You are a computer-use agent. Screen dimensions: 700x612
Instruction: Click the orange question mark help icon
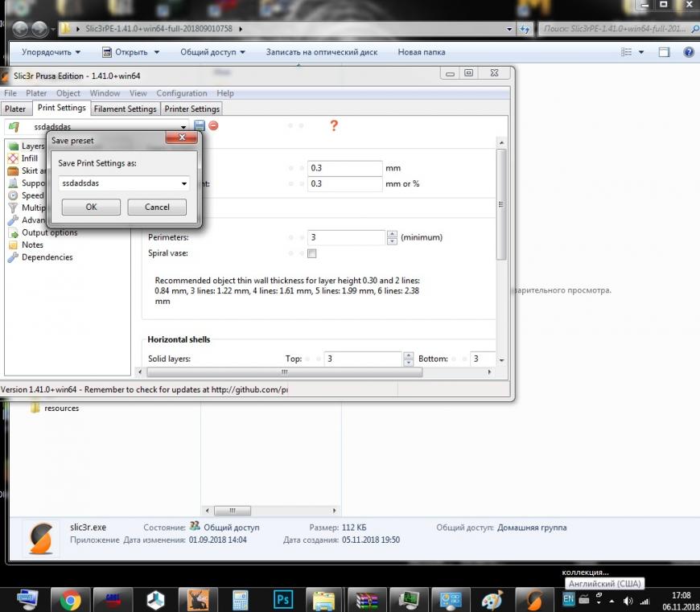(333, 125)
